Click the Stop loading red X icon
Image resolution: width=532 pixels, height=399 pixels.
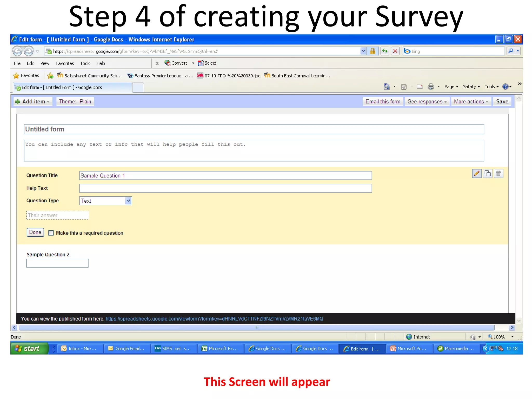(395, 51)
